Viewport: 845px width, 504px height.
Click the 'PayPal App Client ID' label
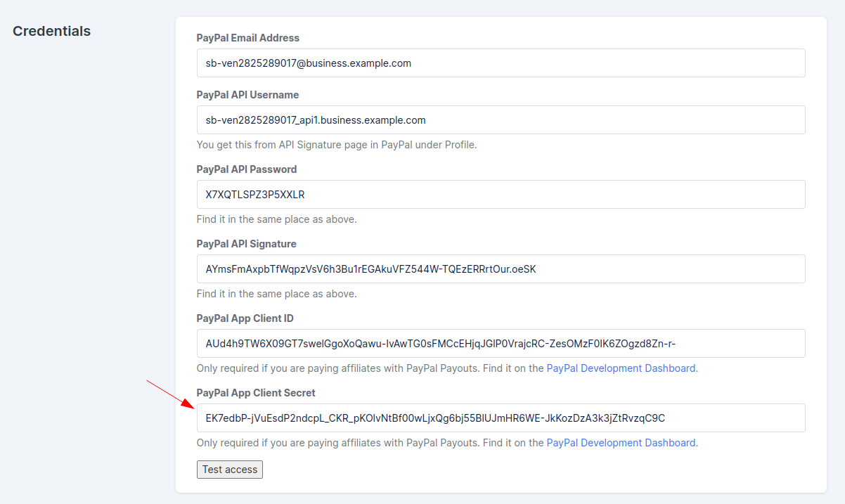pos(245,318)
